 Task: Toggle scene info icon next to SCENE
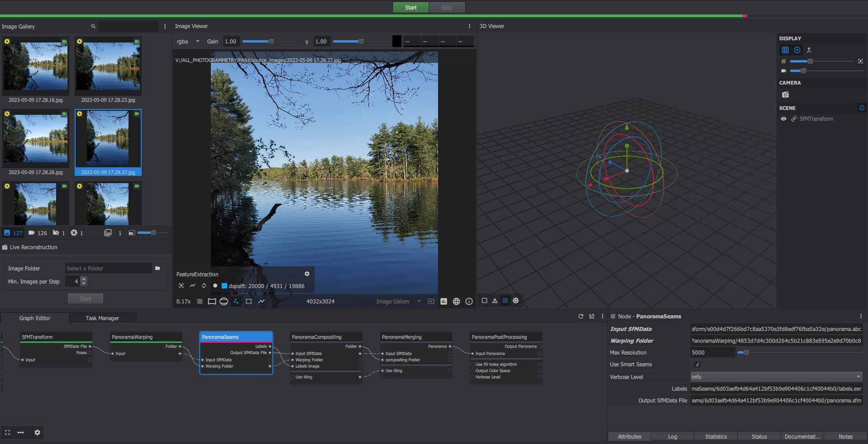(x=862, y=108)
